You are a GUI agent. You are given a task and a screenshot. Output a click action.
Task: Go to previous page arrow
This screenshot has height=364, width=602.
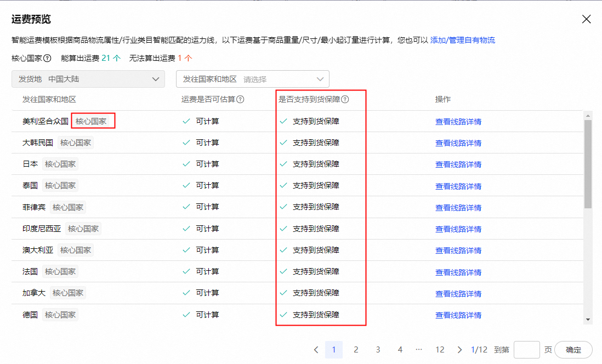[x=316, y=350]
